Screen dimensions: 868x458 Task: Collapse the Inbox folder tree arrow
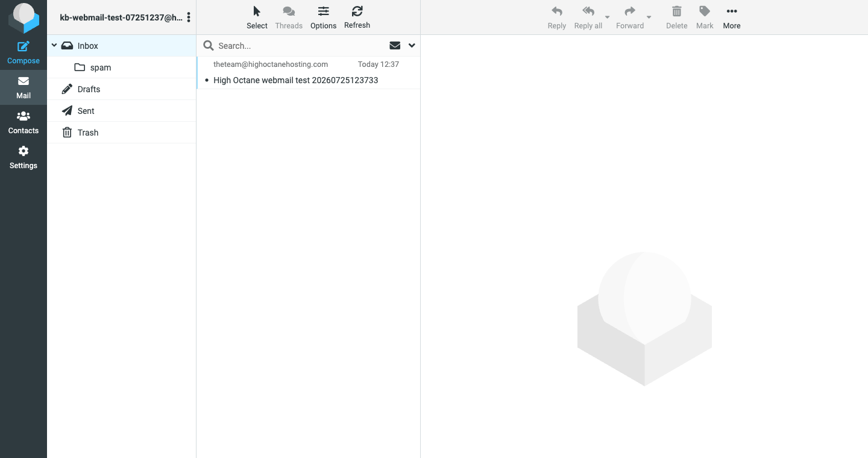(x=54, y=46)
